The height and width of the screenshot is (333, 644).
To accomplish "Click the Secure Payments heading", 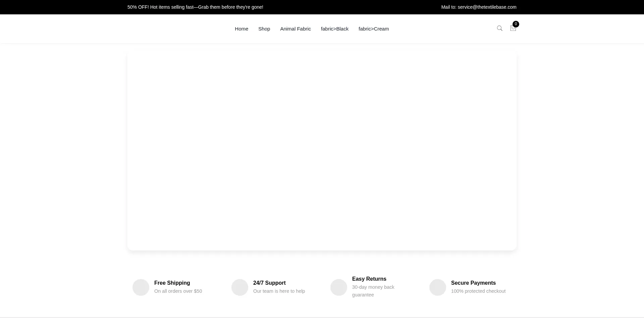I will tap(473, 283).
